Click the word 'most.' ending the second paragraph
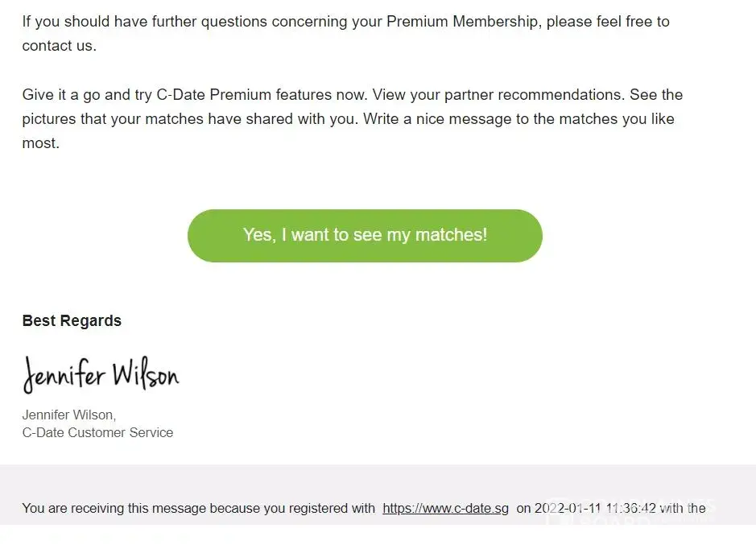 pyautogui.click(x=40, y=143)
